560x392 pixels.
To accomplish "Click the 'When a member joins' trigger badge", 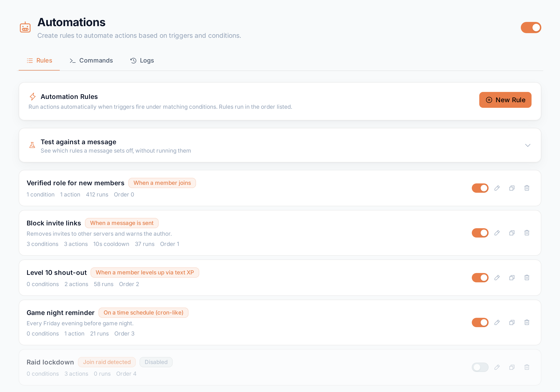I will pyautogui.click(x=162, y=183).
